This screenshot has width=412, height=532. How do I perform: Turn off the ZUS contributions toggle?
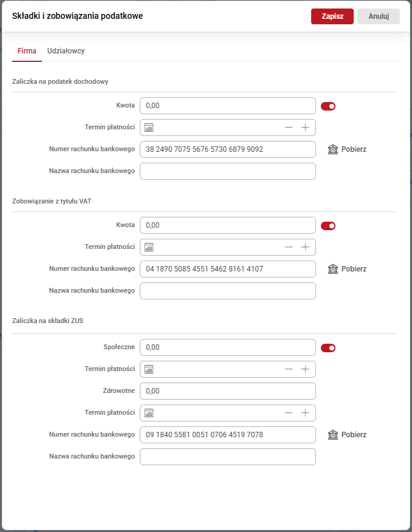point(328,348)
